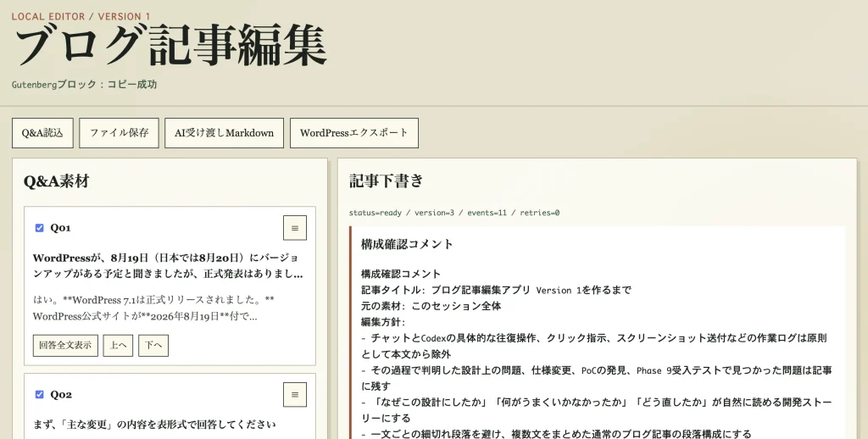Click the LOCAL EDITOR / VERSION 1 label
This screenshot has width=868, height=439.
(x=81, y=17)
